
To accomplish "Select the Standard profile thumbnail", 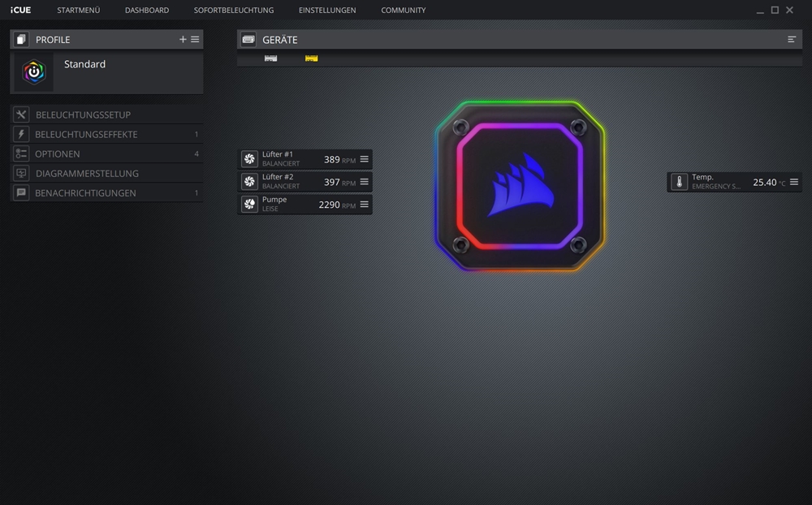I will click(33, 71).
